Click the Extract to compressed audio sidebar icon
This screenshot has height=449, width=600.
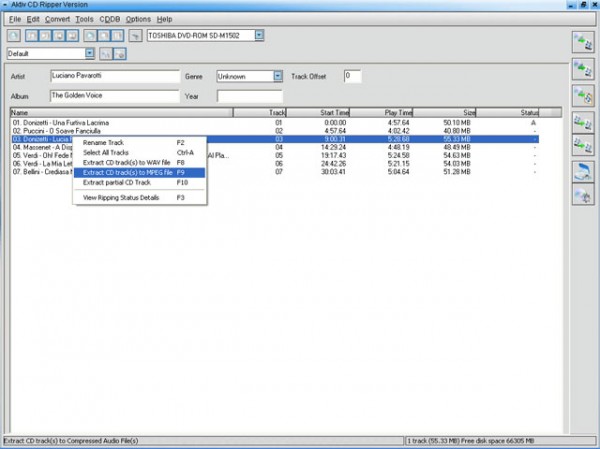coord(580,68)
